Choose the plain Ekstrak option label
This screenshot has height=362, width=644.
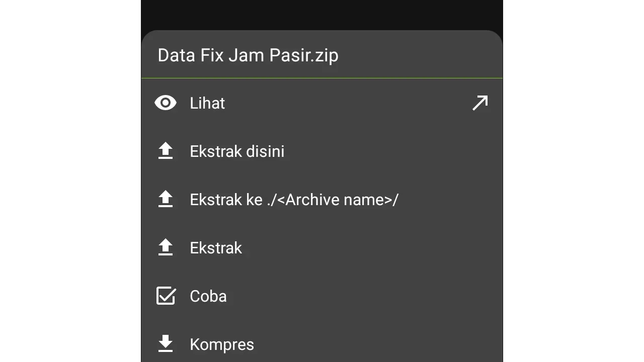[216, 248]
